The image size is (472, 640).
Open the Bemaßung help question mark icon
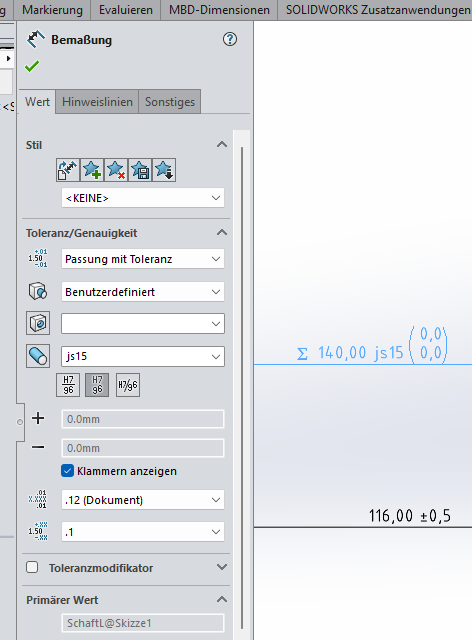click(230, 39)
